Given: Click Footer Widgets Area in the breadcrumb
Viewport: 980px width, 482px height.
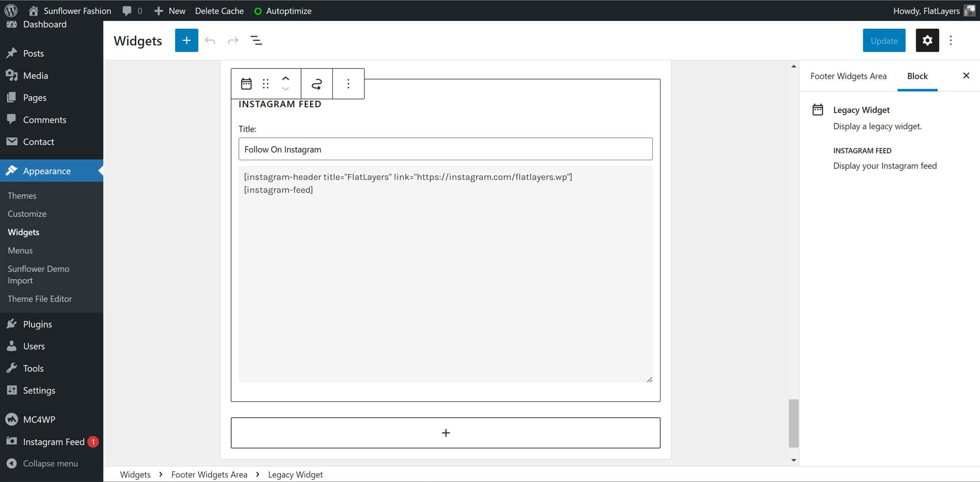Looking at the screenshot, I should tap(209, 474).
